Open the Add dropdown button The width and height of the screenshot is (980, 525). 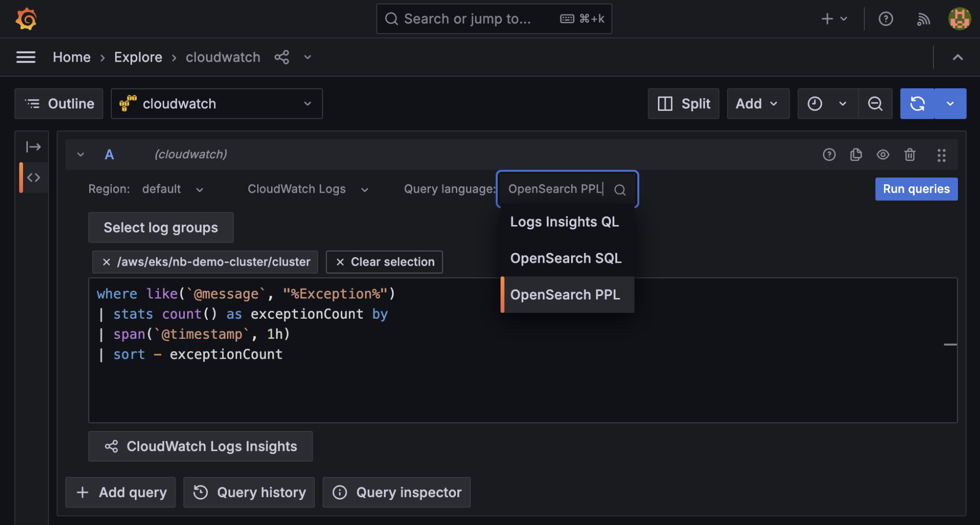click(x=757, y=104)
